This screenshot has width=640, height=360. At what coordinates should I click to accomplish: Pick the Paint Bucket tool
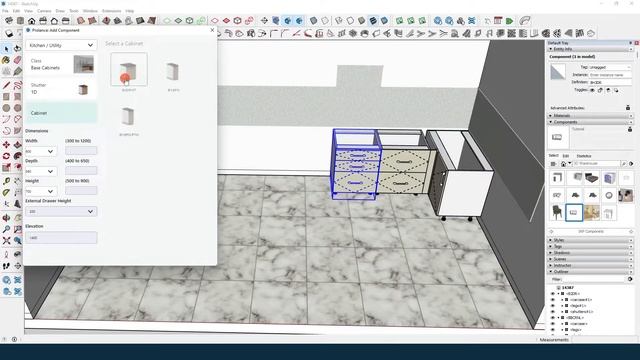tap(6, 60)
